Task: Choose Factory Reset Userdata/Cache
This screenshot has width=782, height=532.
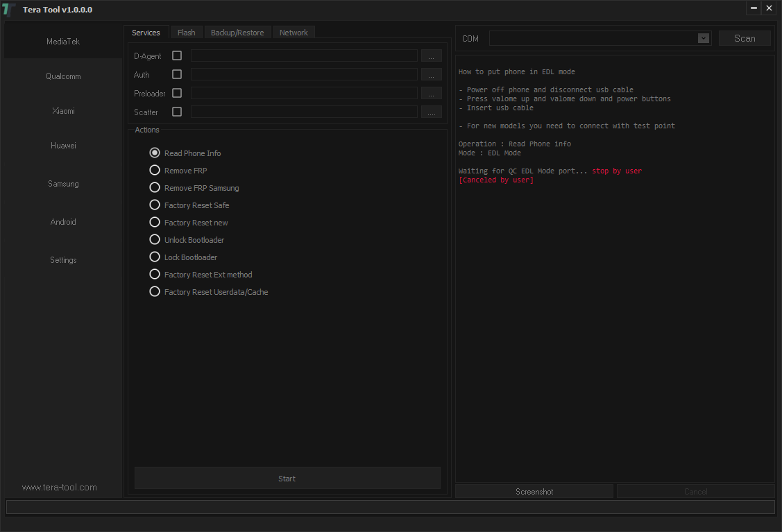Action: click(154, 291)
